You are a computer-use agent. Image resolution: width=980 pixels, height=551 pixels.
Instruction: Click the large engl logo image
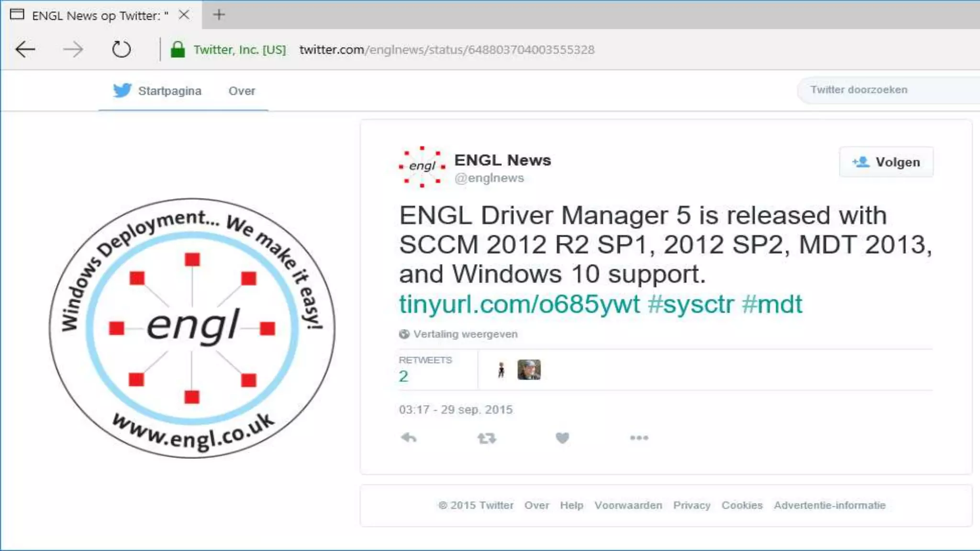(x=192, y=328)
